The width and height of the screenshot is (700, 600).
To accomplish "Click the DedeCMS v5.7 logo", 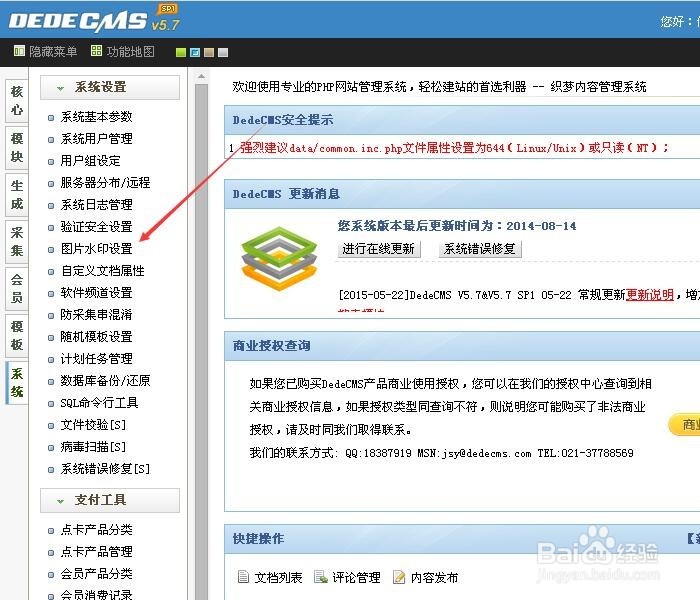I will click(x=94, y=20).
